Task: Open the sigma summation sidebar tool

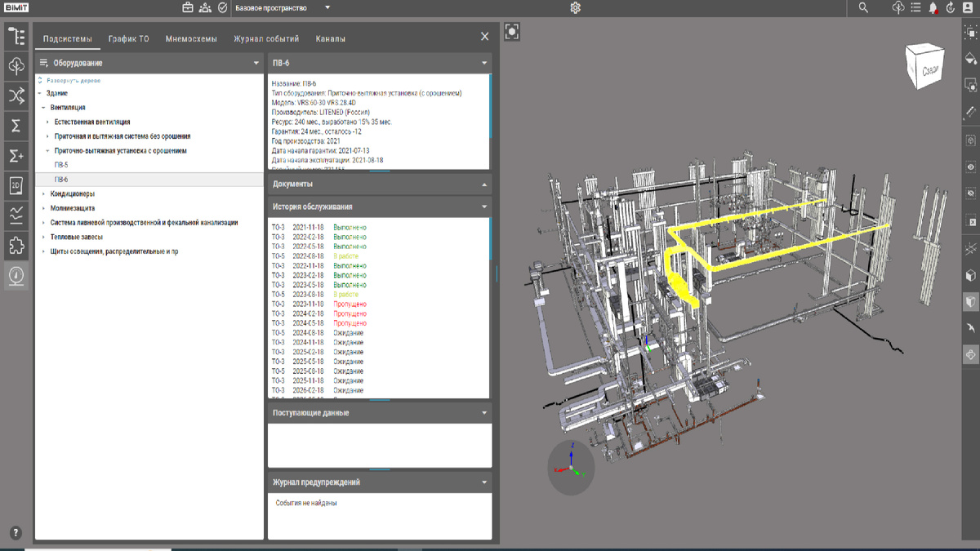Action: pyautogui.click(x=16, y=126)
